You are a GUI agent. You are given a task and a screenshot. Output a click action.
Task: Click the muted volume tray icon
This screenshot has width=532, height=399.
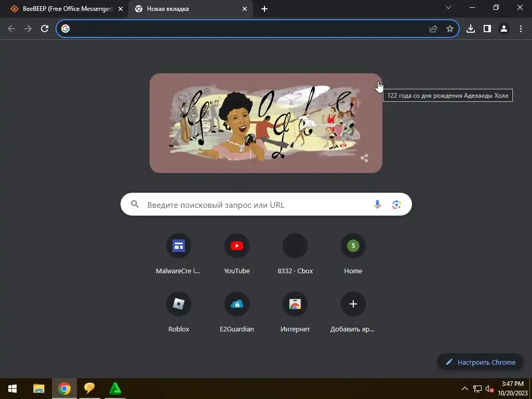point(489,389)
